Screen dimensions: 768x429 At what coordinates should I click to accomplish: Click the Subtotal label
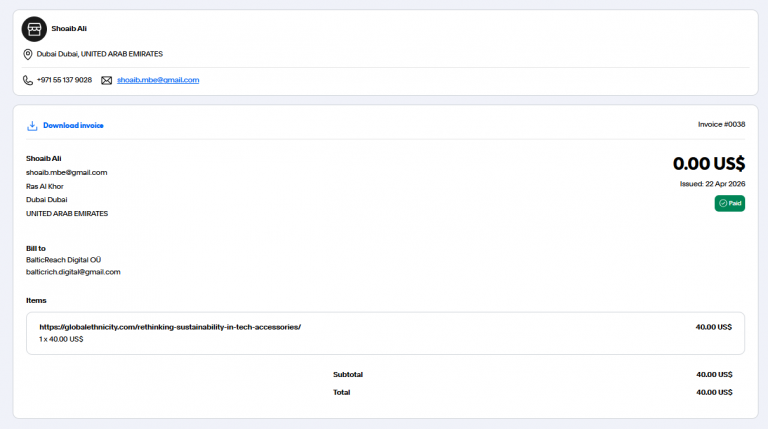tap(348, 374)
